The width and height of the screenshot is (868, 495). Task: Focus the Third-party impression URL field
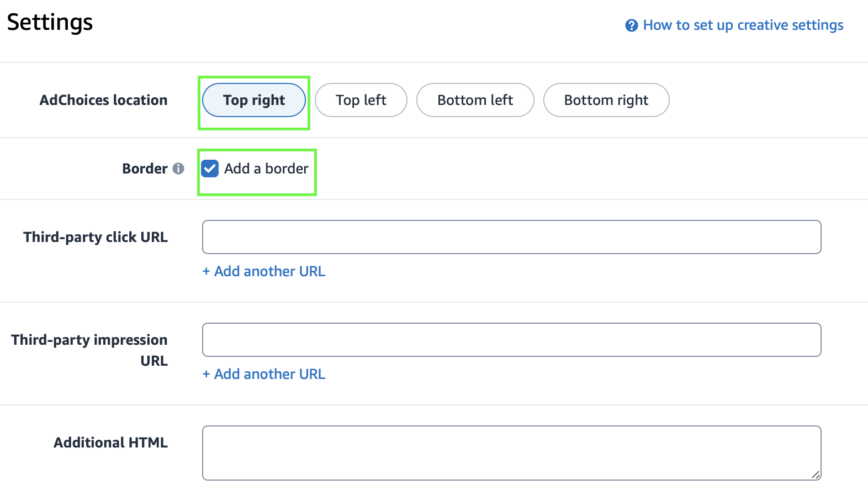pyautogui.click(x=511, y=340)
